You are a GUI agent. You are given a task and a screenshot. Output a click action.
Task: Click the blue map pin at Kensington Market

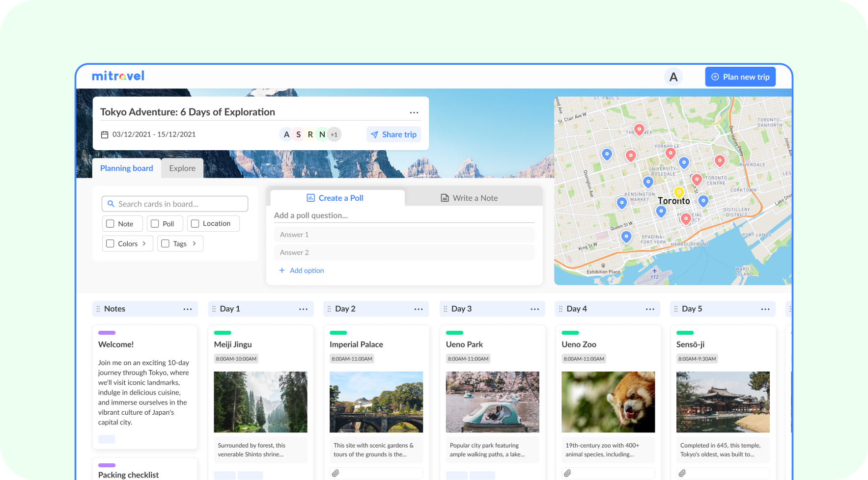click(622, 203)
